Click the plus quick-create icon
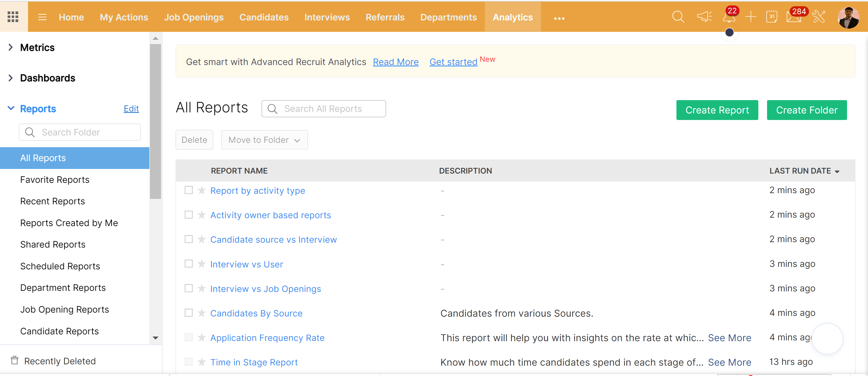 (x=750, y=17)
